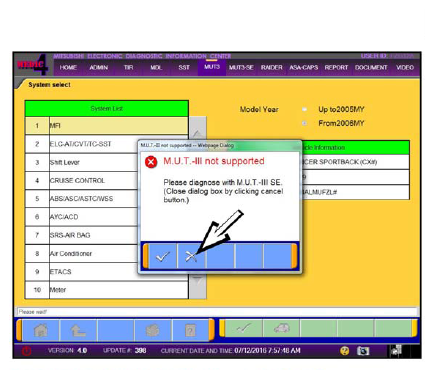This screenshot has width=434, height=379.
Task: Click the red power icon in the status bar
Action: 27,351
